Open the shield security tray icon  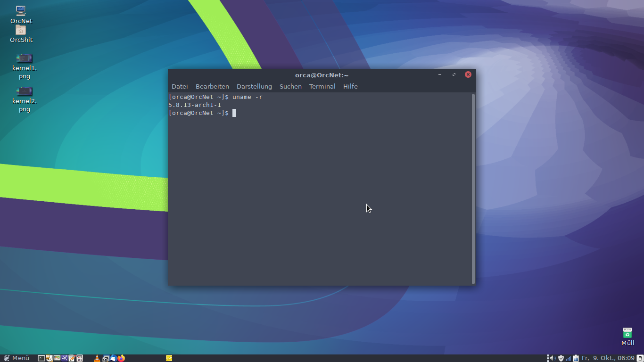click(x=561, y=358)
